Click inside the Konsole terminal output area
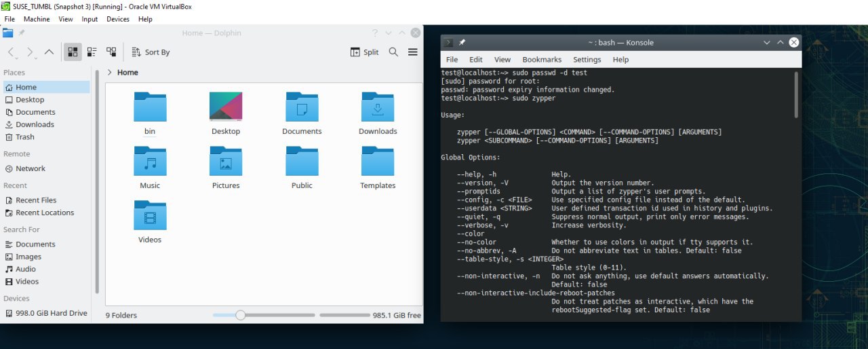The width and height of the screenshot is (868, 349). click(616, 194)
